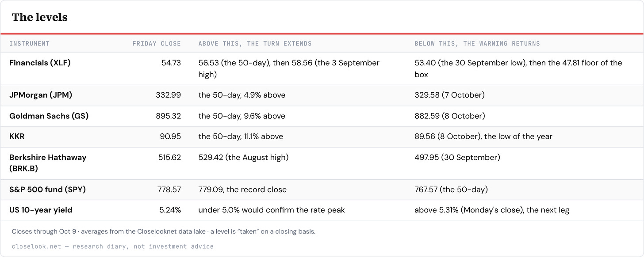This screenshot has height=257, width=644.
Task: Click the level "882.59 (8 October)"
Action: 450,116
